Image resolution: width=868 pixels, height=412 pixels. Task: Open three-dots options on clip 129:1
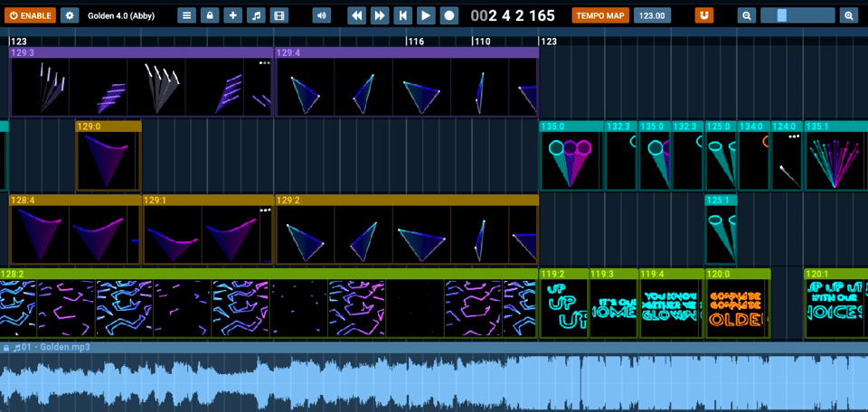pos(265,211)
